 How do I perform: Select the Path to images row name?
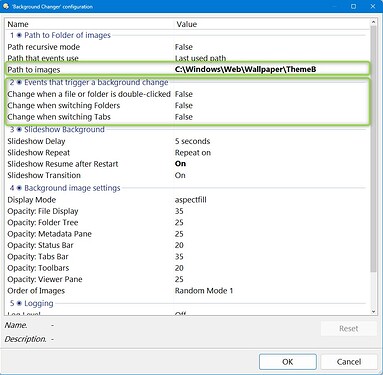point(34,70)
